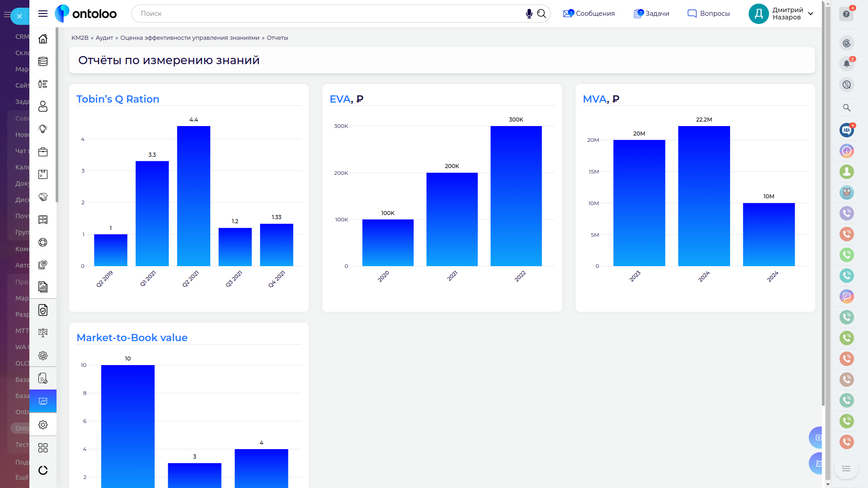The width and height of the screenshot is (868, 488).
Task: Click the home icon in sidebar
Action: click(43, 39)
